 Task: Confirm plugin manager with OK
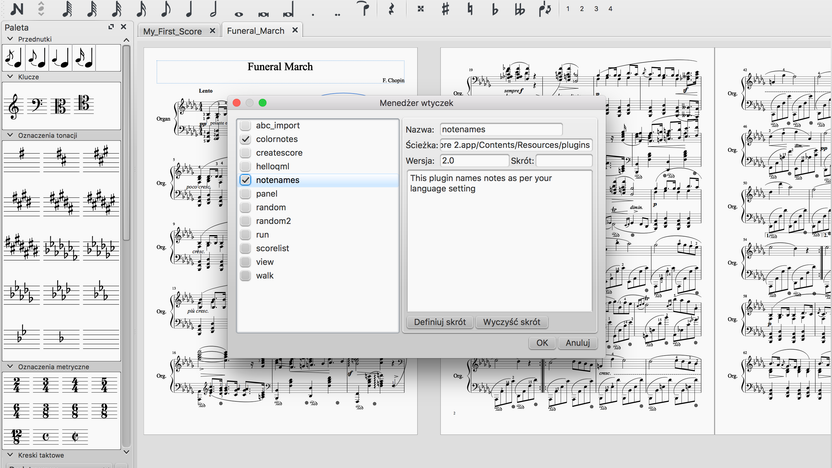point(542,343)
